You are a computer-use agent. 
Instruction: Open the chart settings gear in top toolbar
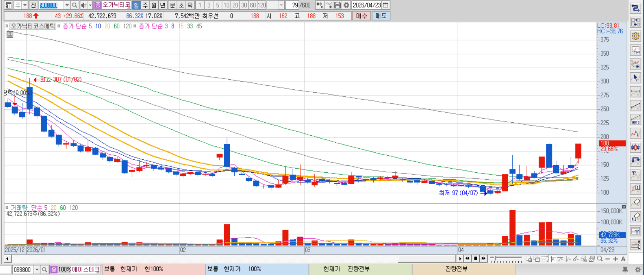(x=346, y=5)
